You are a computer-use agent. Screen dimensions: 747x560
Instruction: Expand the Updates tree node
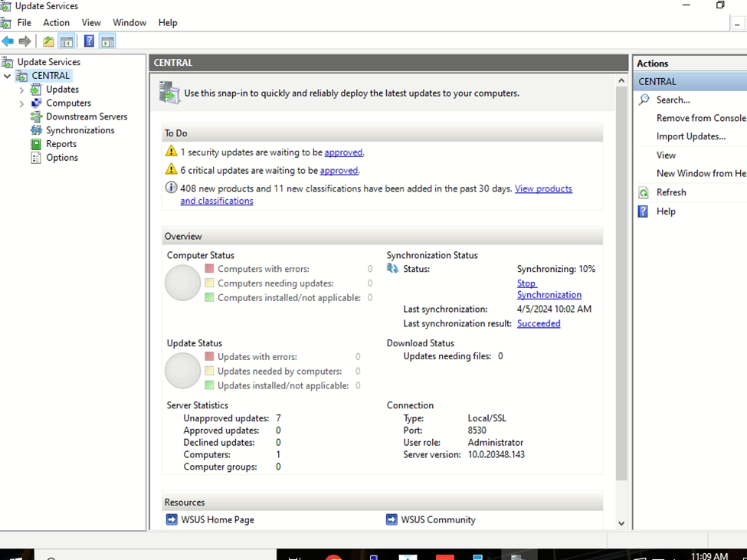pyautogui.click(x=21, y=90)
